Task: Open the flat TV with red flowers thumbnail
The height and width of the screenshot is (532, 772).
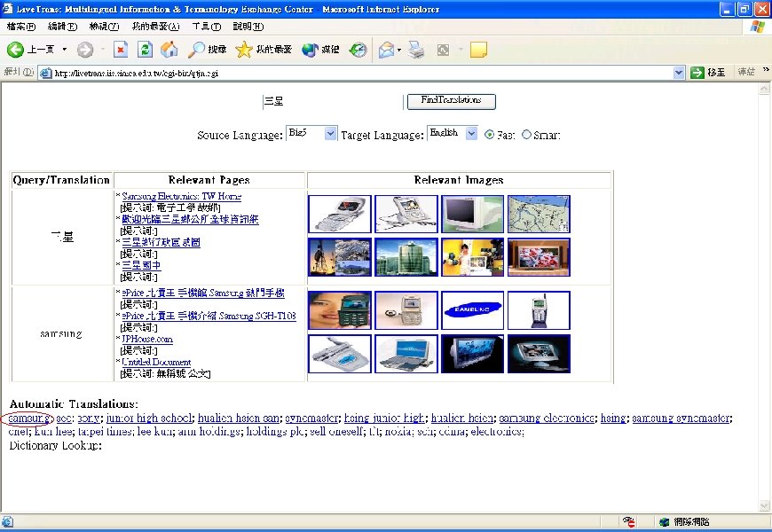Action: (x=539, y=257)
